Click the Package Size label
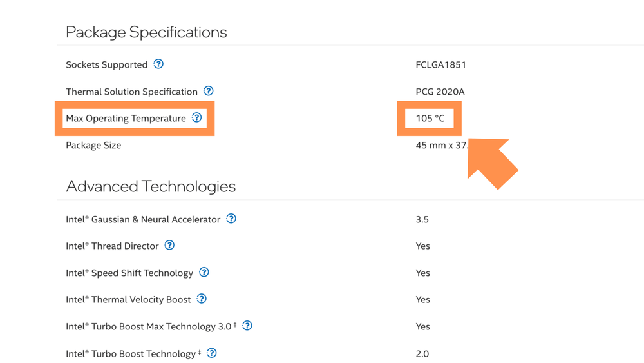Viewport: 644px width, 363px height. pos(93,145)
